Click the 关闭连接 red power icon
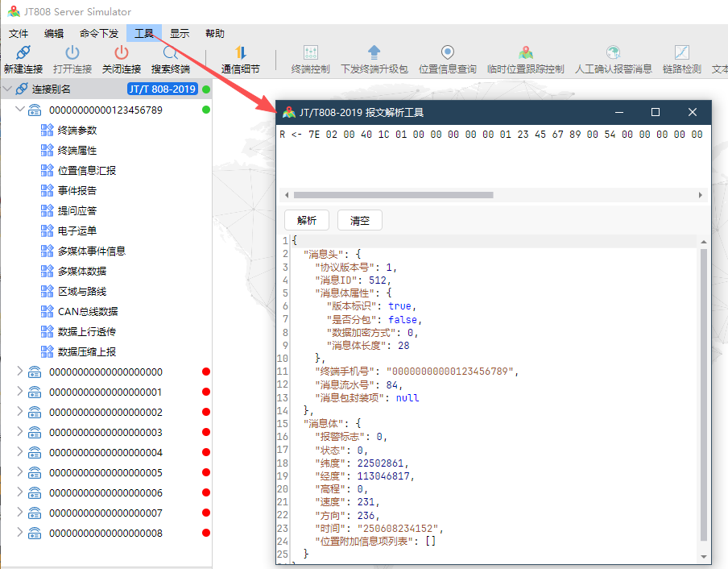728x569 pixels. coord(122,53)
